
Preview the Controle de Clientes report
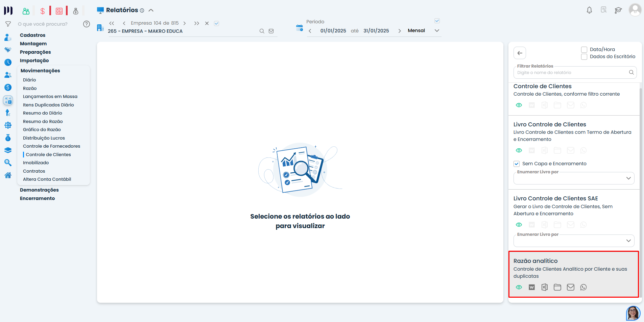[x=519, y=105]
